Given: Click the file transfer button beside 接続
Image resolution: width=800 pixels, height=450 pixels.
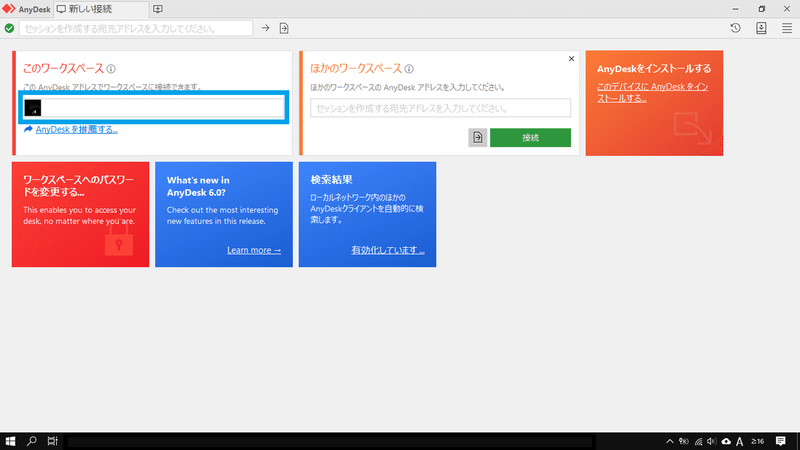Looking at the screenshot, I should [x=478, y=137].
